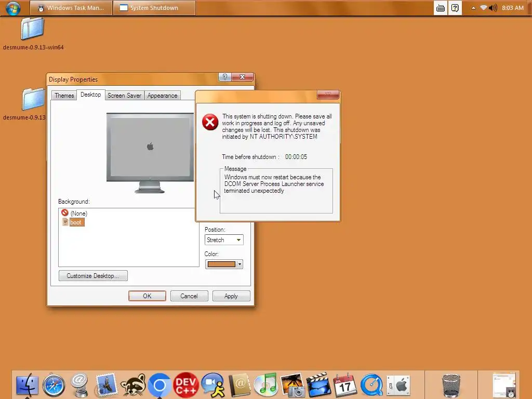Screen dimensions: 532x399
Task: Click the shutdown dialog's disabled close button
Action: coord(328,95)
